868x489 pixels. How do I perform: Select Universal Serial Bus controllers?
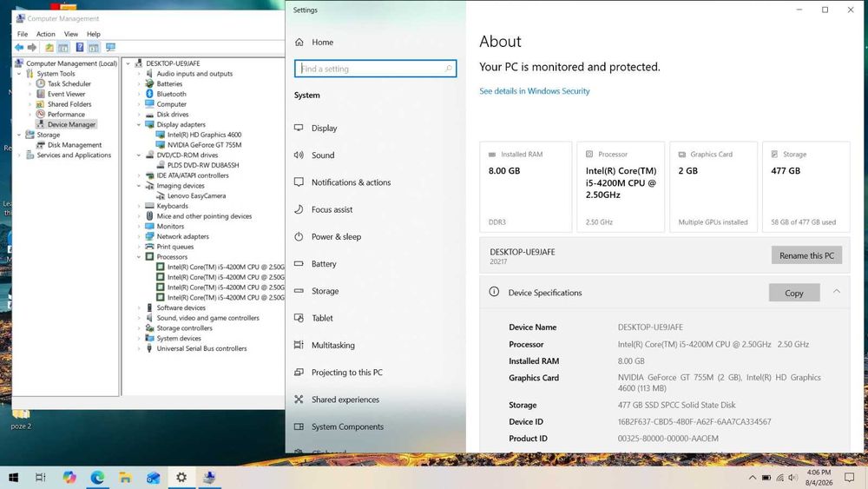(x=201, y=348)
